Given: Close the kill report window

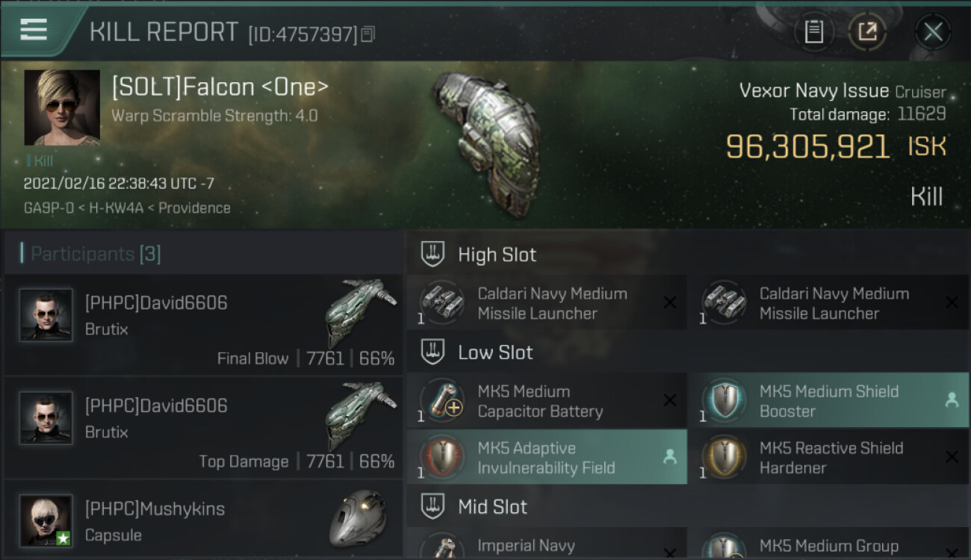Looking at the screenshot, I should [x=933, y=32].
